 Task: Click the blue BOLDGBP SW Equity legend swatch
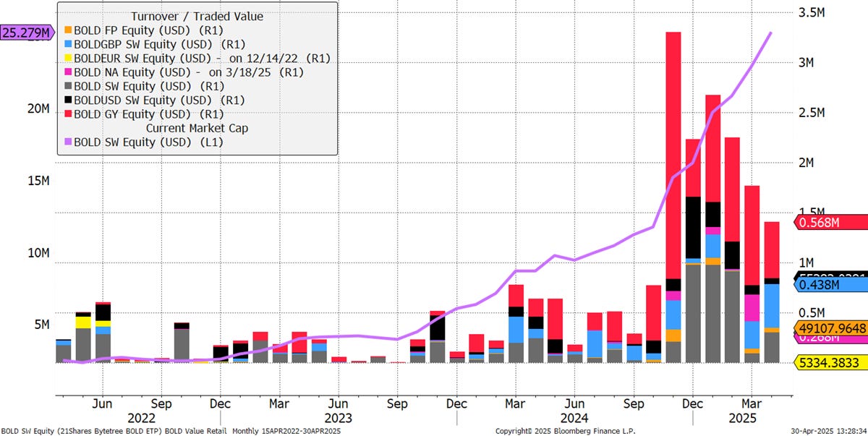(68, 44)
